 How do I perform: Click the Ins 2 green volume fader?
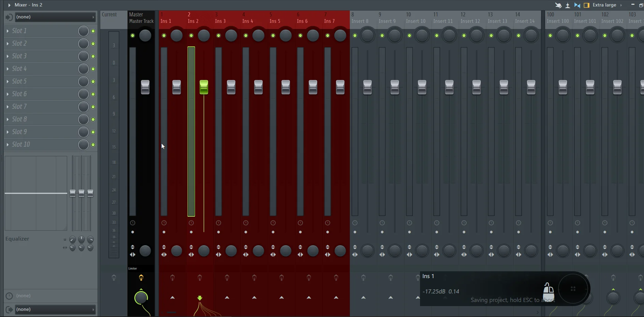tap(204, 87)
